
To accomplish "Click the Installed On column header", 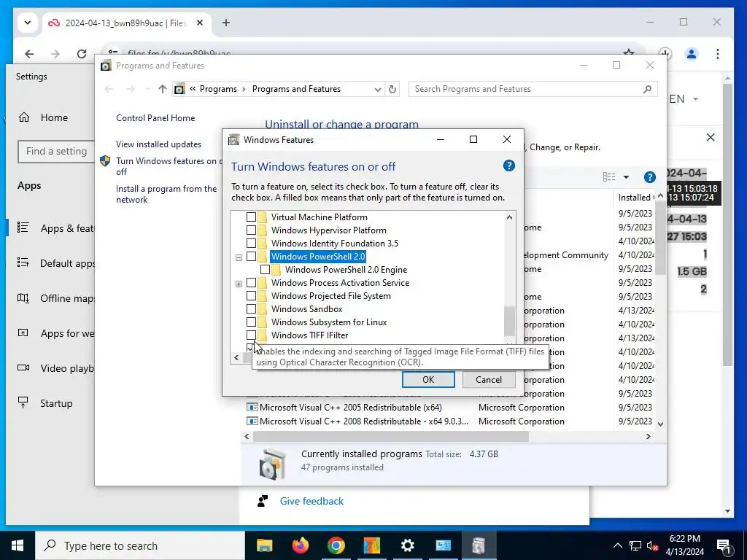I will (x=635, y=197).
